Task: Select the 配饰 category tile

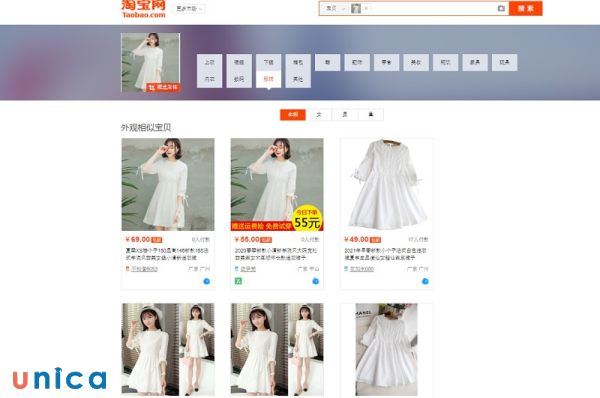Action: pos(357,62)
